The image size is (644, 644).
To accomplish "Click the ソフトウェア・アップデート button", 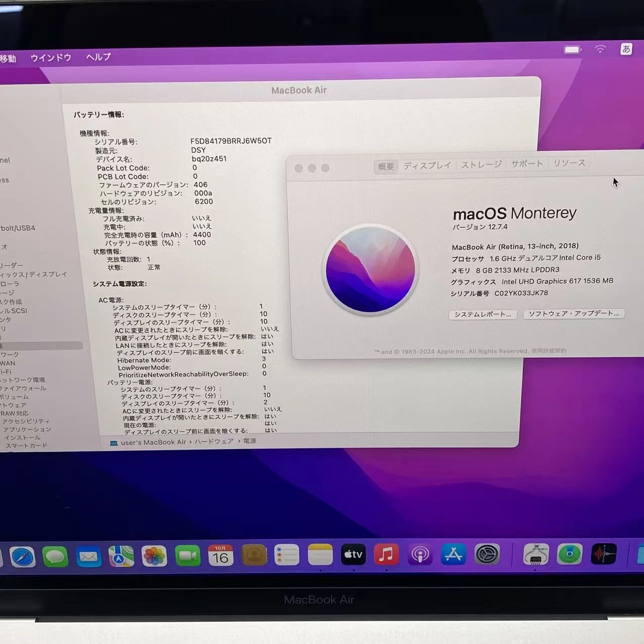I will pyautogui.click(x=574, y=313).
